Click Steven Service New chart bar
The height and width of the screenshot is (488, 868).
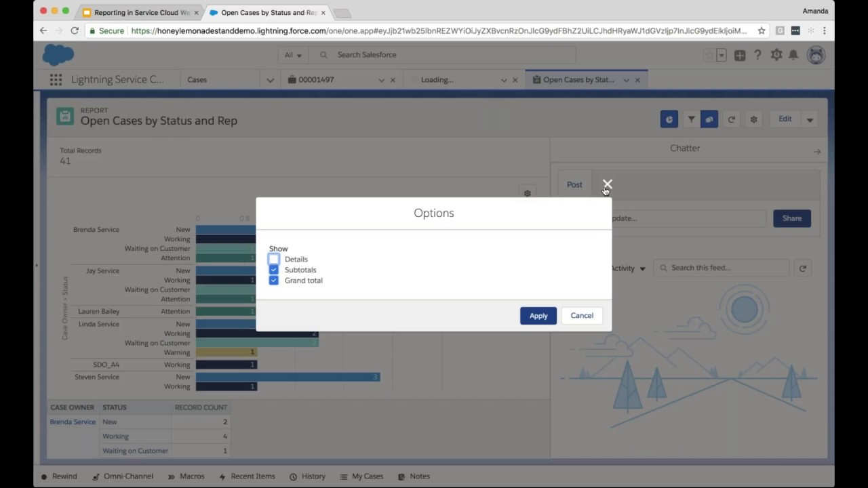click(288, 377)
